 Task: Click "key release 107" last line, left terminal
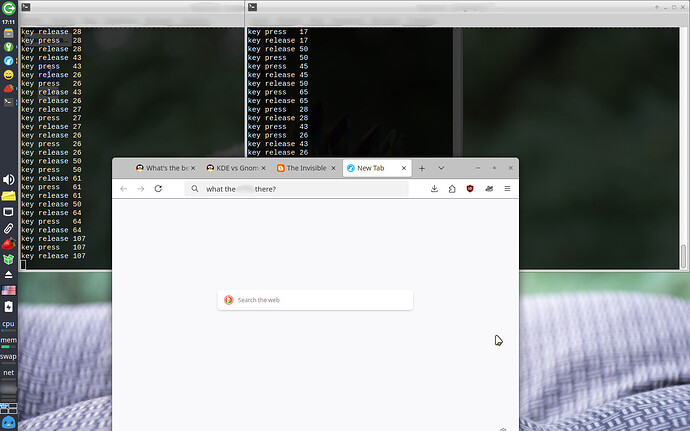[x=53, y=256]
